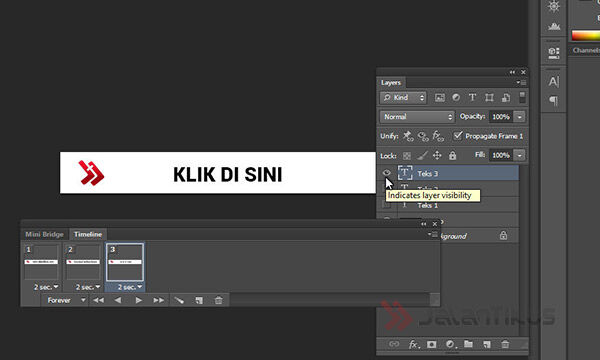Tween animation frames in Timeline
Viewport: 600px width, 360px height.
[179, 300]
